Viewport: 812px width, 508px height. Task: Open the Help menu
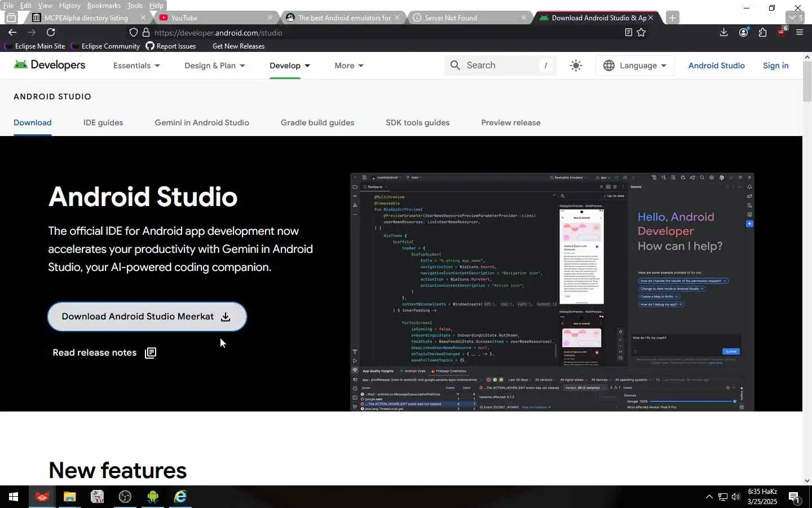(156, 6)
